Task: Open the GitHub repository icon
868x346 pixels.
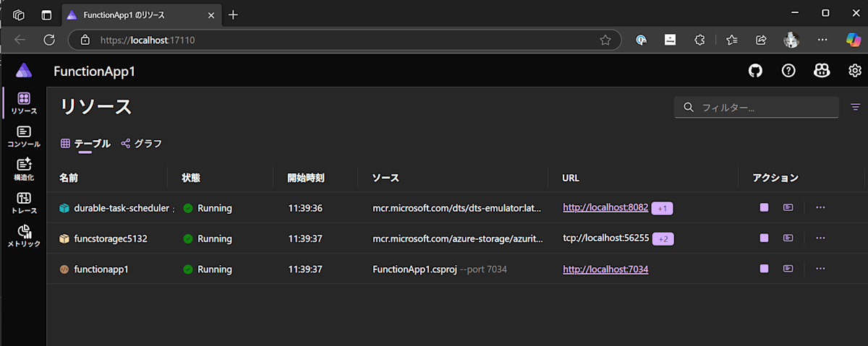Action: (755, 71)
